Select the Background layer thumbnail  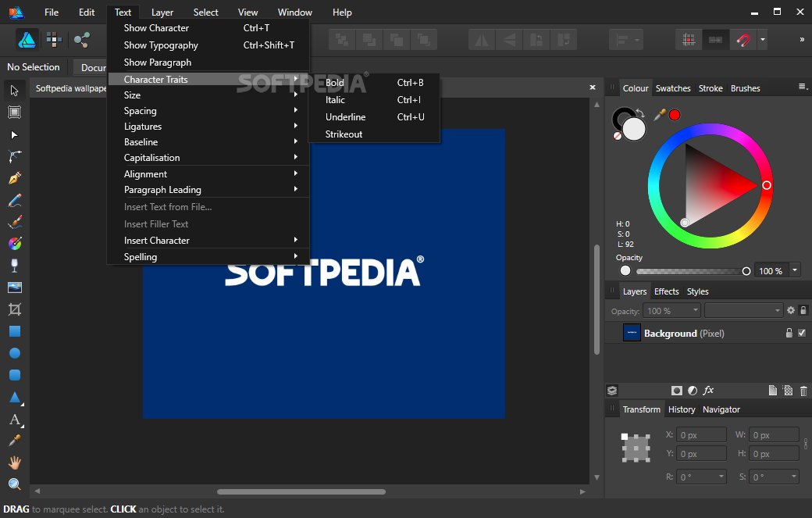632,333
